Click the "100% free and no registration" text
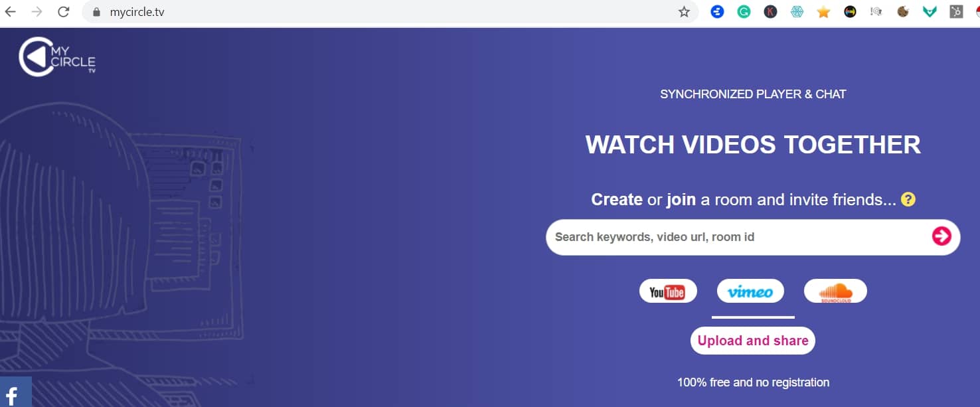Viewport: 980px width, 407px height. 753,382
